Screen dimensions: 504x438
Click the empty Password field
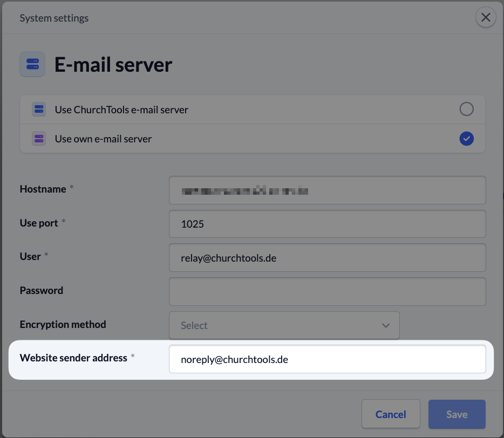pyautogui.click(x=327, y=291)
